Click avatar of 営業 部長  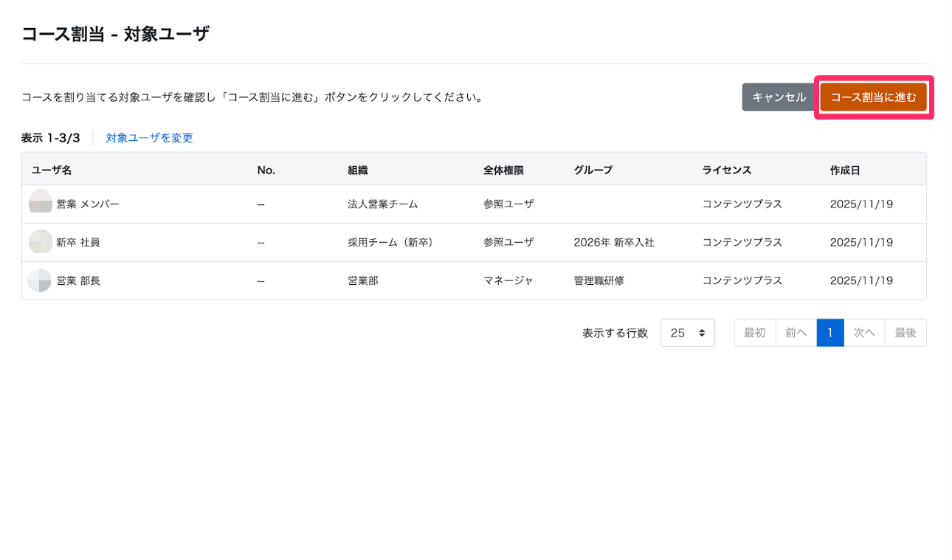[x=40, y=280]
